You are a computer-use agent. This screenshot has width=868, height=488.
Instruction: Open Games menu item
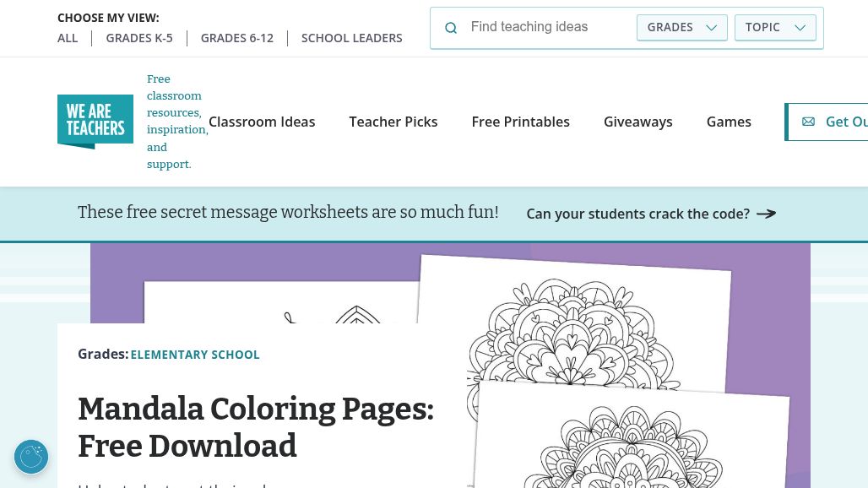729,122
